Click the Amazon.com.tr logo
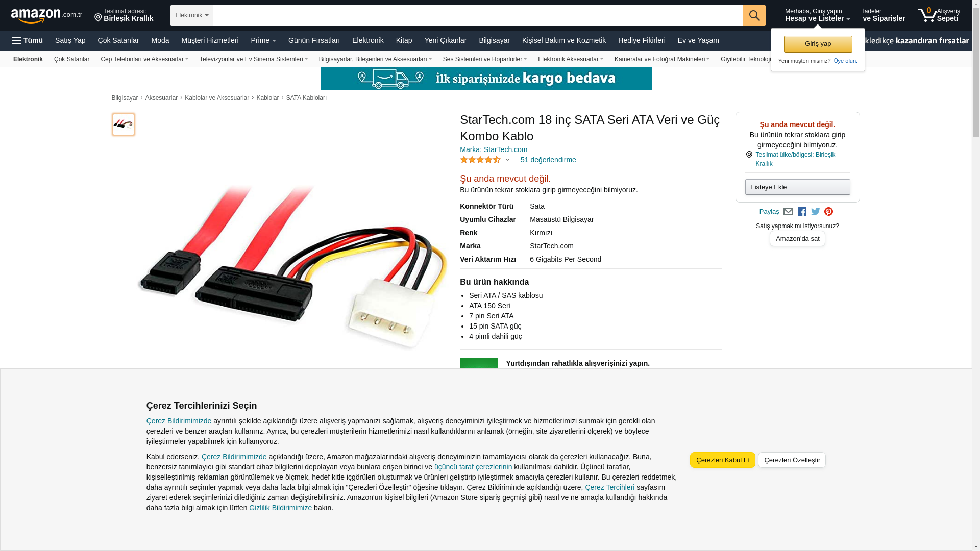 pyautogui.click(x=46, y=15)
